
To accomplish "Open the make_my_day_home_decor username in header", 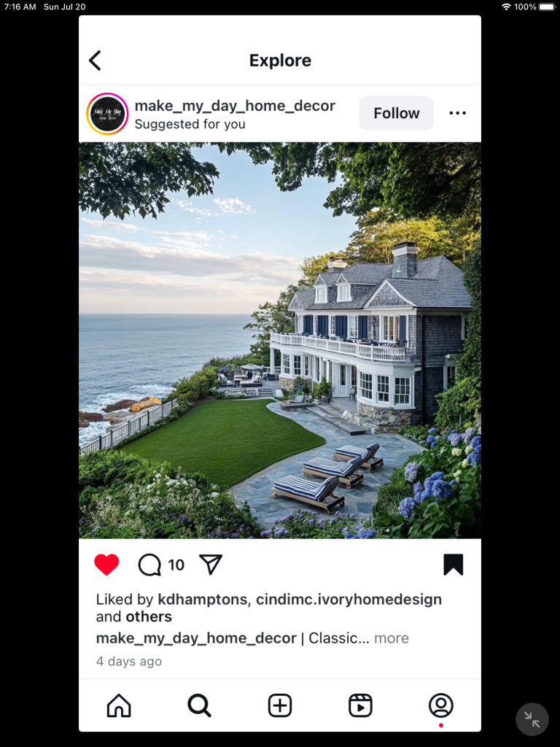I will pos(235,106).
